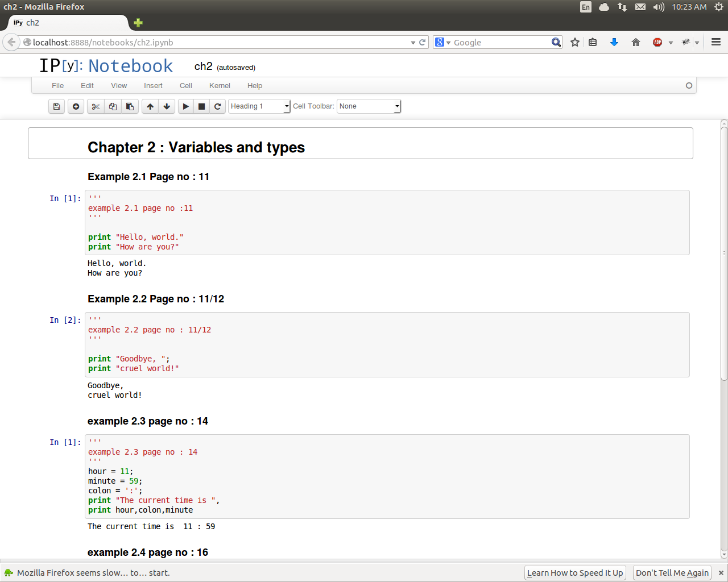728x582 pixels.
Task: Run the current cell with the play button
Action: click(186, 106)
